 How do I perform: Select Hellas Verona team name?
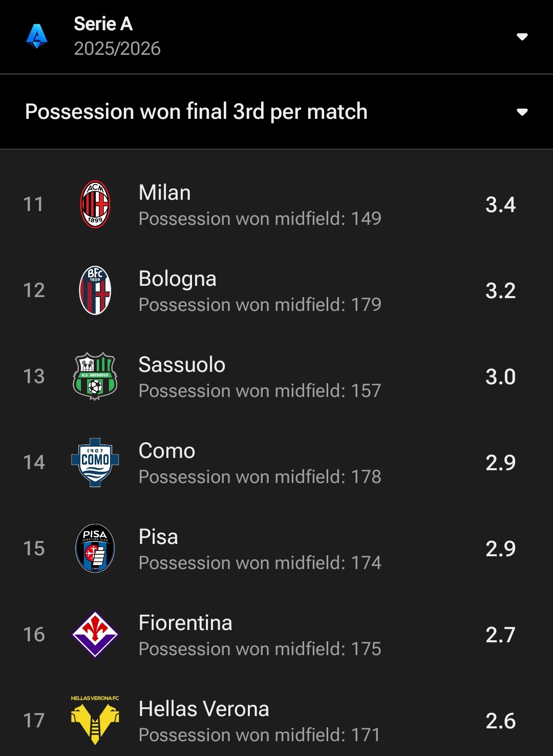pyautogui.click(x=204, y=709)
